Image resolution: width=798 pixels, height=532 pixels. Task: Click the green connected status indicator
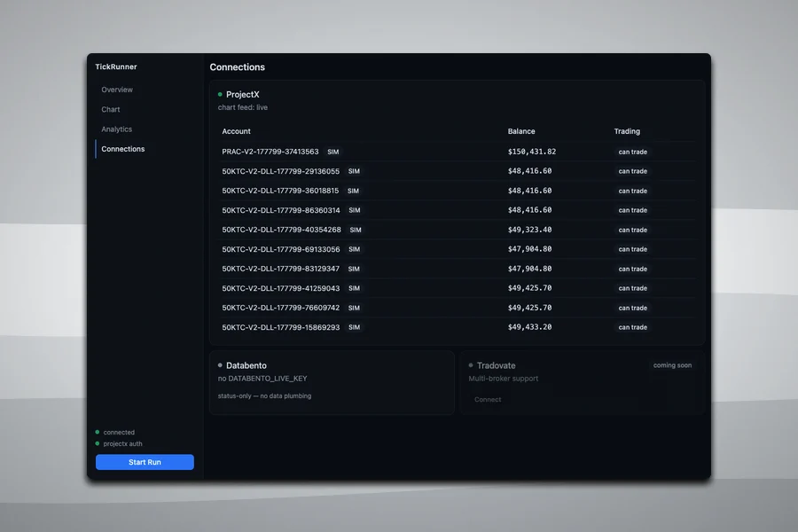click(x=98, y=432)
